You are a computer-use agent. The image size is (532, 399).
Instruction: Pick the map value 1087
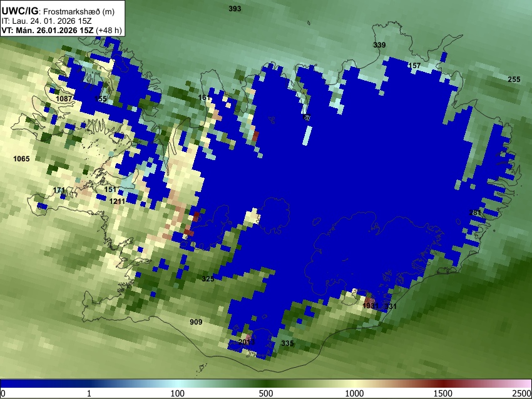click(64, 99)
